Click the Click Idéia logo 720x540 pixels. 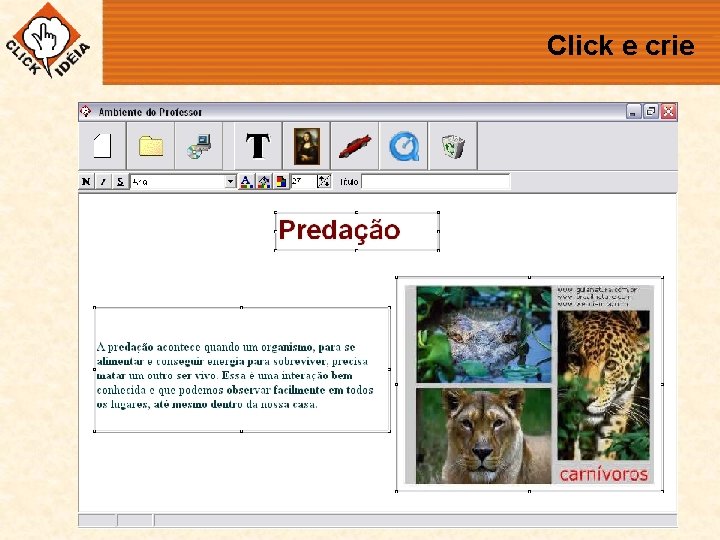48,40
